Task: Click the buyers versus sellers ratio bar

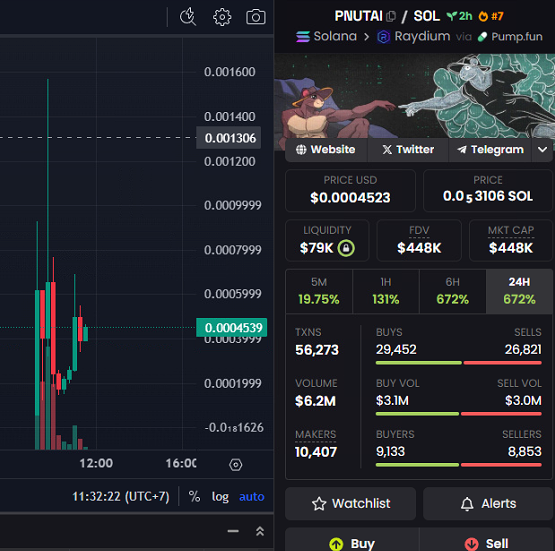Action: pyautogui.click(x=458, y=465)
